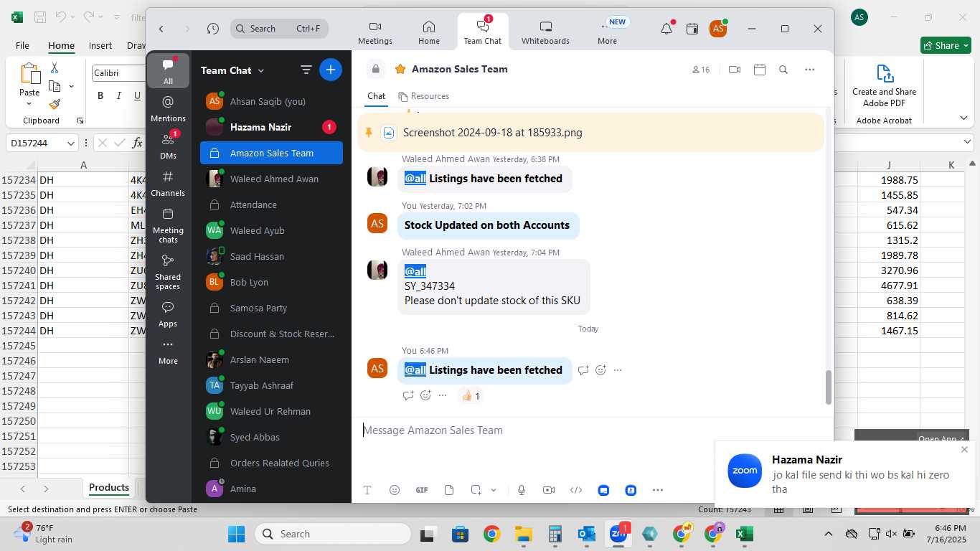Click the Zoom Search box
The width and height of the screenshot is (980, 551).
coord(279,29)
